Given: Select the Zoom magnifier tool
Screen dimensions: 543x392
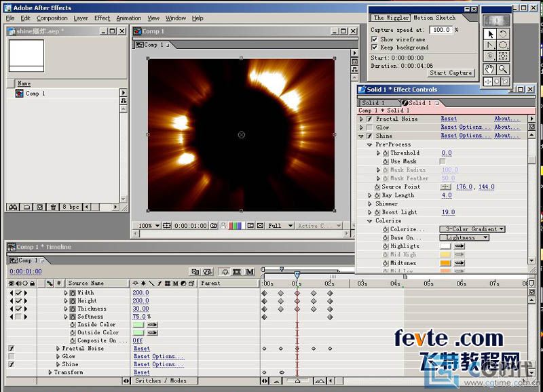Looking at the screenshot, I should [503, 69].
